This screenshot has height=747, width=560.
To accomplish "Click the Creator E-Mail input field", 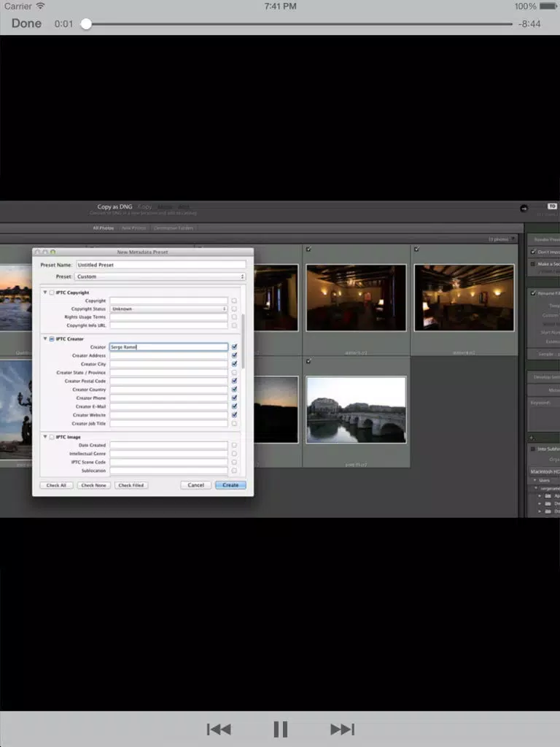I will tap(168, 406).
